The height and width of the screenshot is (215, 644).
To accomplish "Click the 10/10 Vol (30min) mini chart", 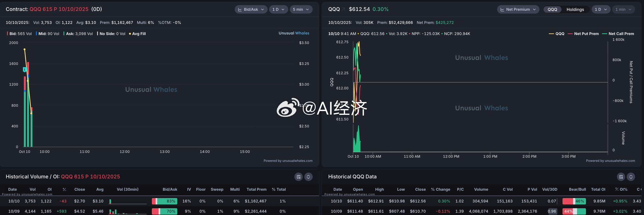I will coord(128,201).
